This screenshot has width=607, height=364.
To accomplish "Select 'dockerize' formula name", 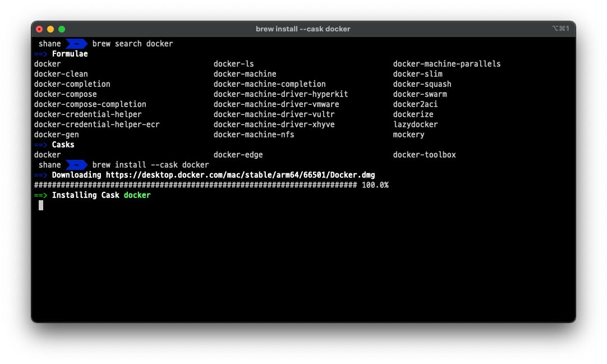I will [413, 114].
